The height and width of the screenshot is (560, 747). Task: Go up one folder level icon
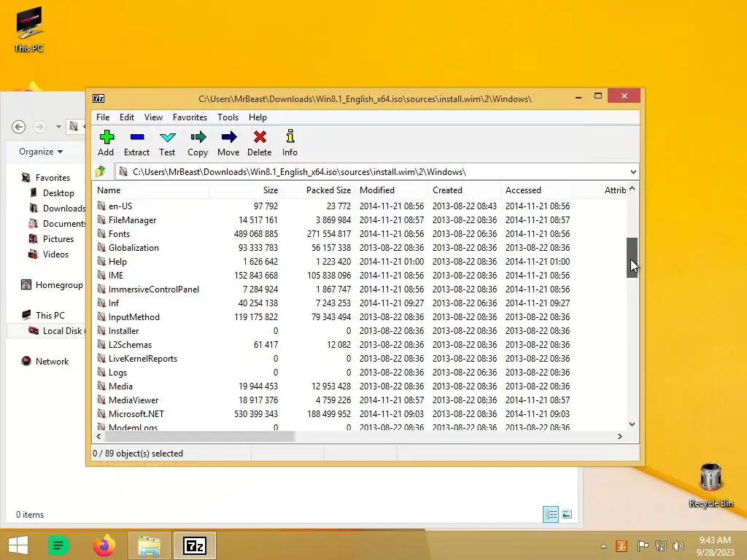click(x=101, y=171)
